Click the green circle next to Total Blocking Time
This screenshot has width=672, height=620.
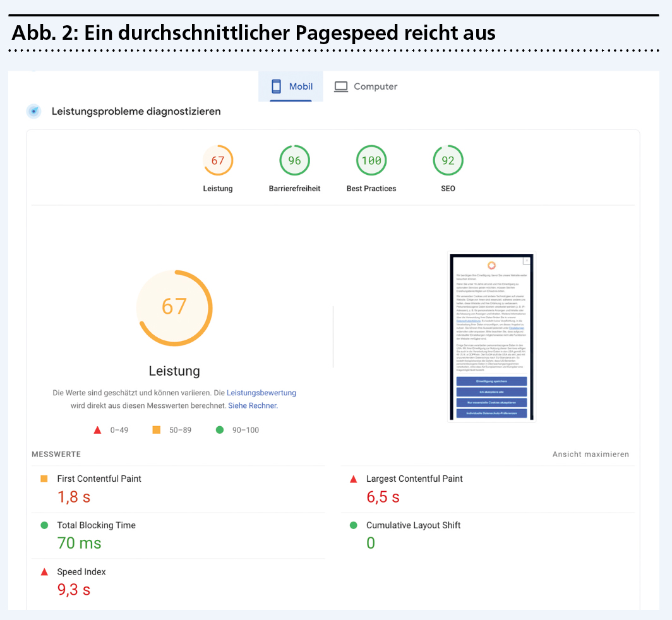[44, 525]
